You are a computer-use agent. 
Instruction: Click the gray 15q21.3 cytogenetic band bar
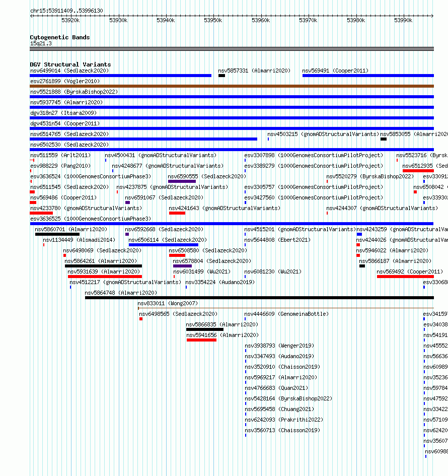(232, 49)
